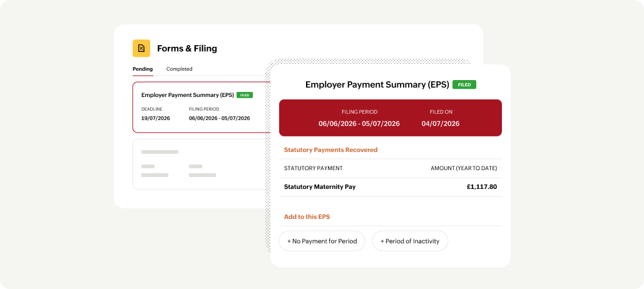Click the filed-on date 04/07/2026
This screenshot has width=644, height=289.
(441, 124)
